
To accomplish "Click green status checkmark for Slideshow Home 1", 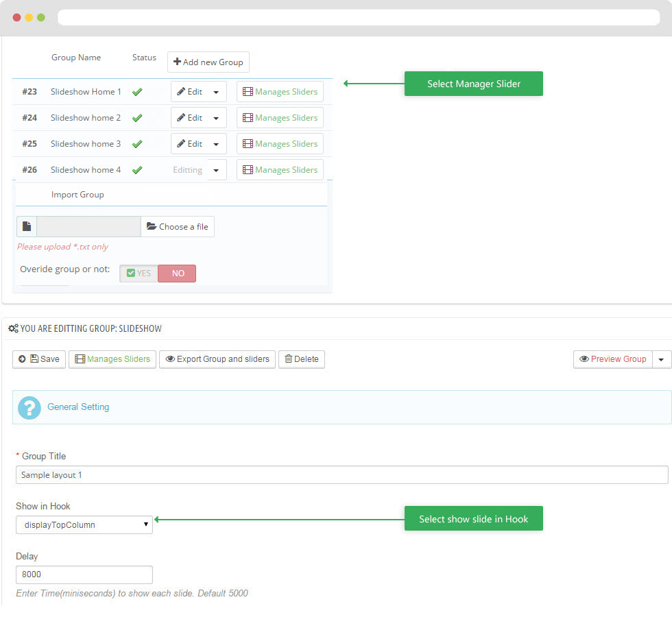I will coord(137,92).
